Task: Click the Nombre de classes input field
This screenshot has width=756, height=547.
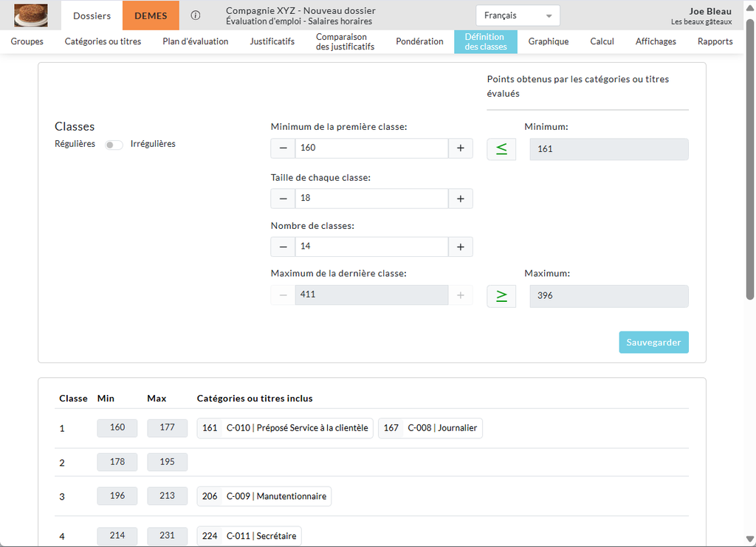Action: [372, 247]
